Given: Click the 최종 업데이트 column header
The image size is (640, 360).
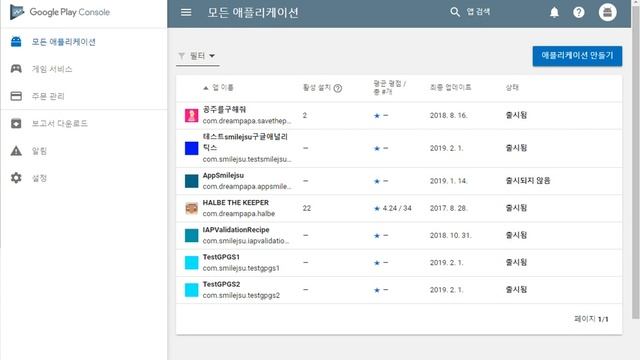Looking at the screenshot, I should 450,87.
